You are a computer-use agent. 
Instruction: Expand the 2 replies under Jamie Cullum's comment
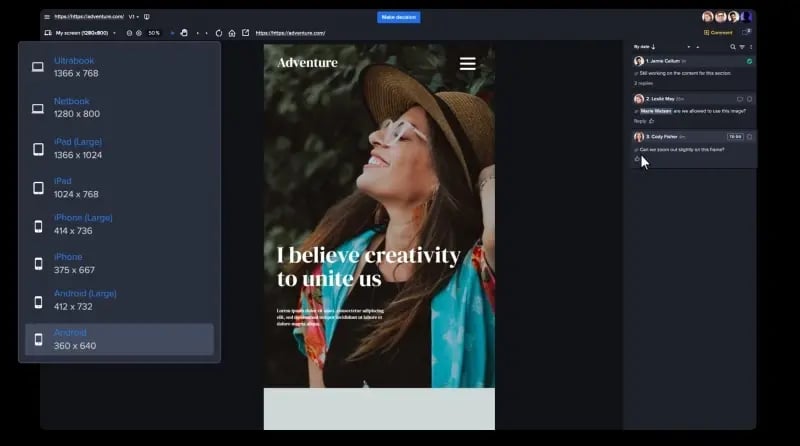[x=643, y=83]
